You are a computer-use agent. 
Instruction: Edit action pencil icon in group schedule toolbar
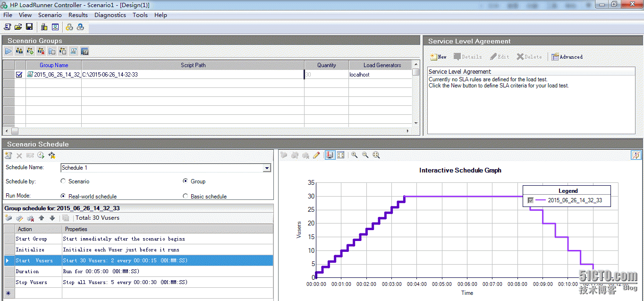(19, 218)
